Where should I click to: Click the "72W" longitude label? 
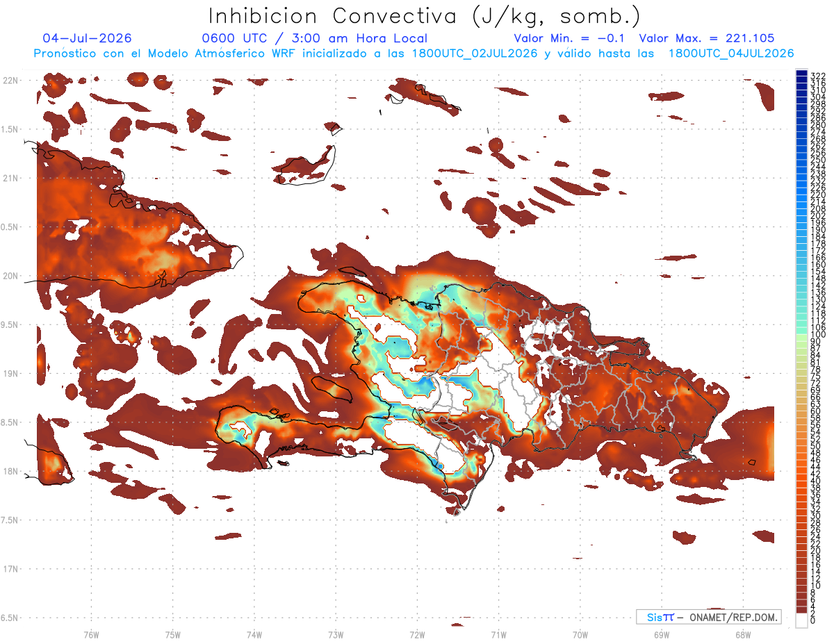coord(417,634)
